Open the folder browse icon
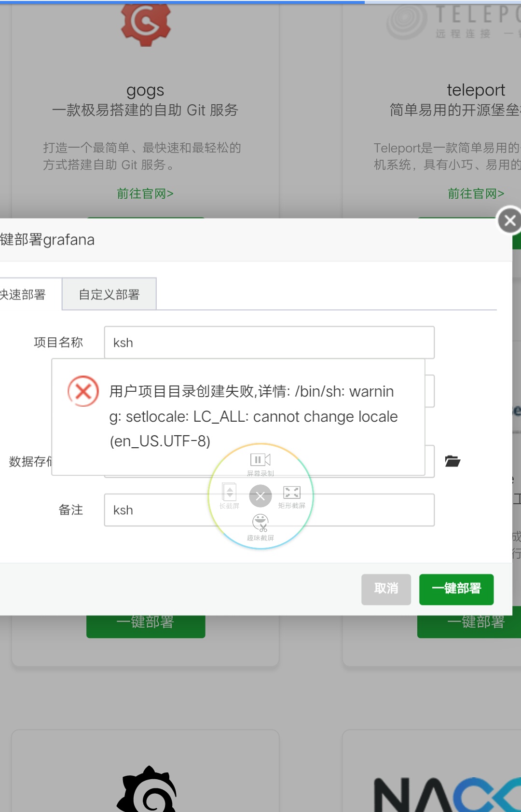This screenshot has width=521, height=812. click(452, 461)
